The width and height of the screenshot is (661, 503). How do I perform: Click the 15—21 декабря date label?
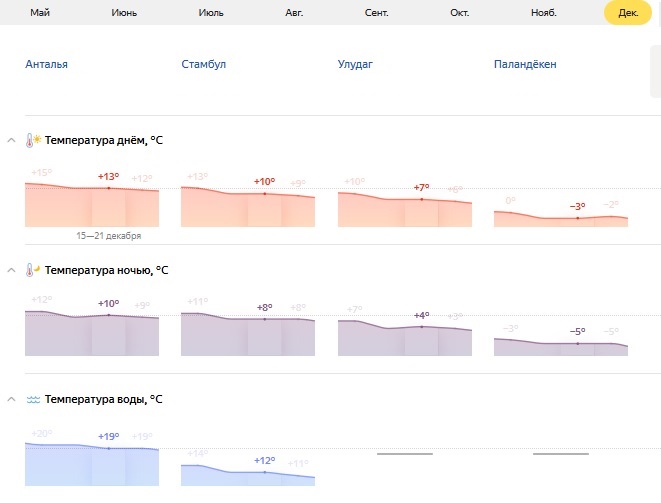click(108, 236)
